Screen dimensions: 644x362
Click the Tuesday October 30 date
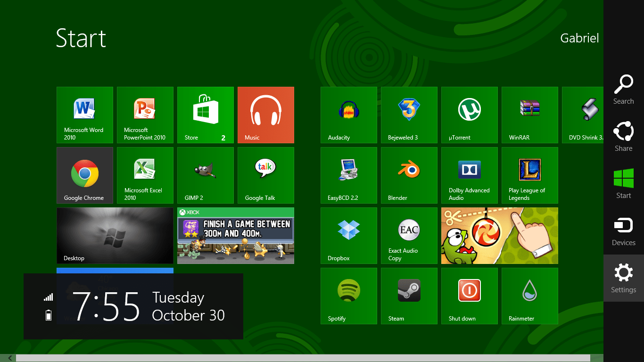(x=189, y=306)
